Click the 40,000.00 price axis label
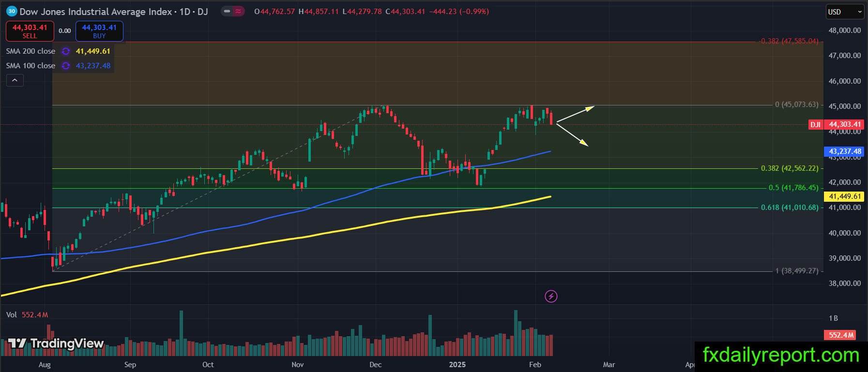The height and width of the screenshot is (372, 868). (845, 233)
